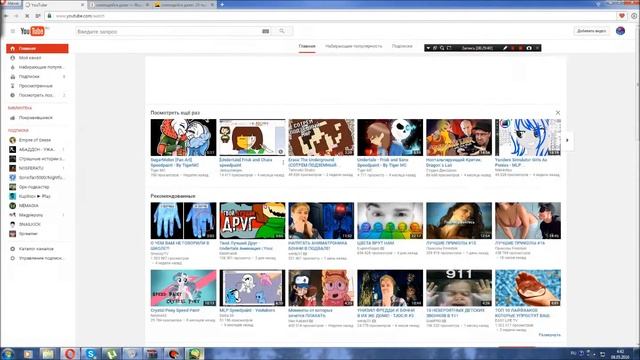640x360 pixels.
Task: Open Понравившиеся liked videos item
Action: coord(37,118)
